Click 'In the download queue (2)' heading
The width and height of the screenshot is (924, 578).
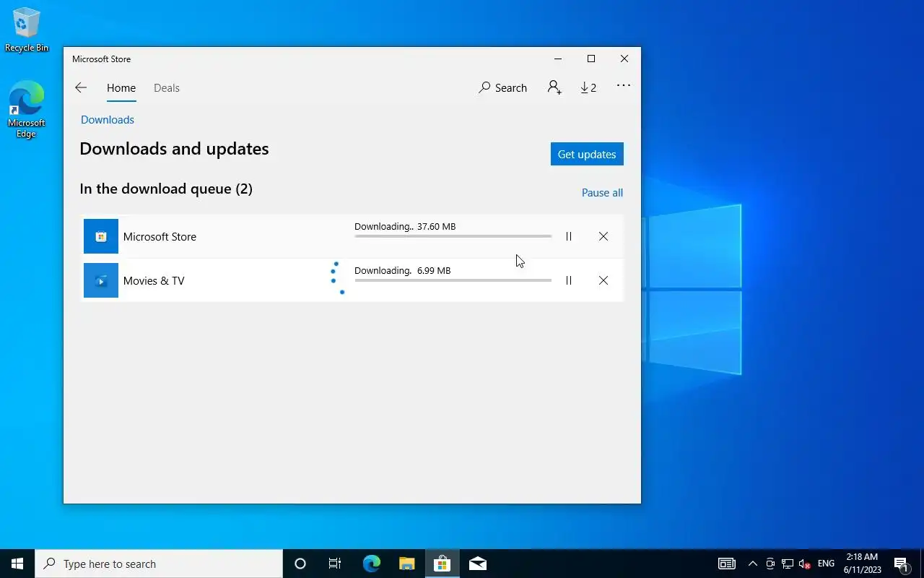click(166, 189)
